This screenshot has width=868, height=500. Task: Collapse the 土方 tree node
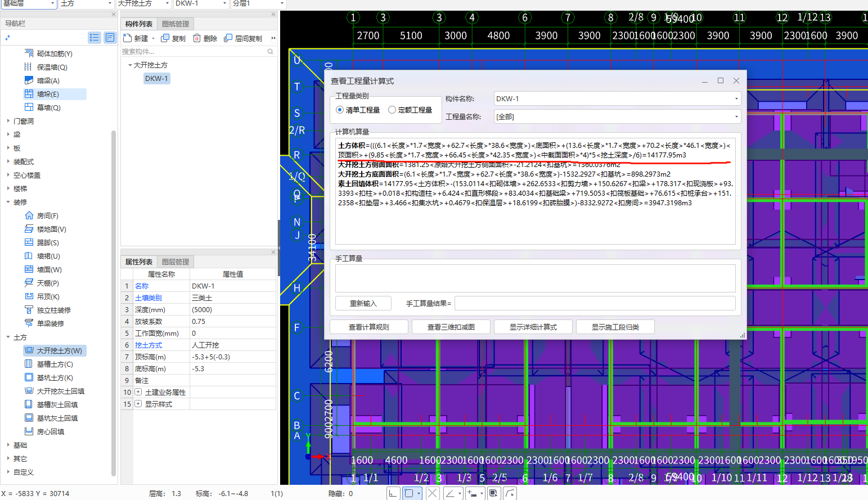click(x=8, y=337)
